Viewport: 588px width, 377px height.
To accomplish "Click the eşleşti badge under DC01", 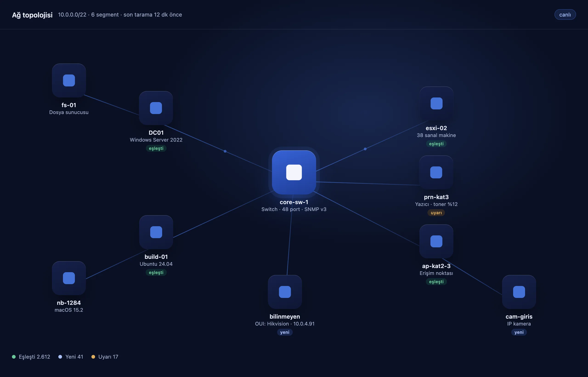I will [156, 148].
